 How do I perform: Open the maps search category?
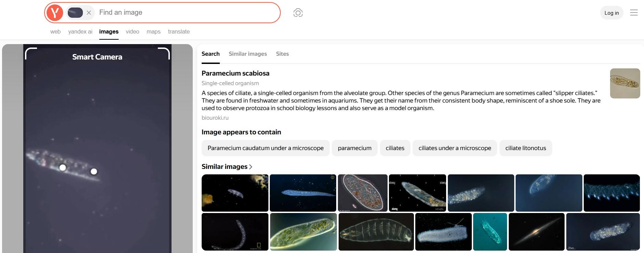[153, 31]
